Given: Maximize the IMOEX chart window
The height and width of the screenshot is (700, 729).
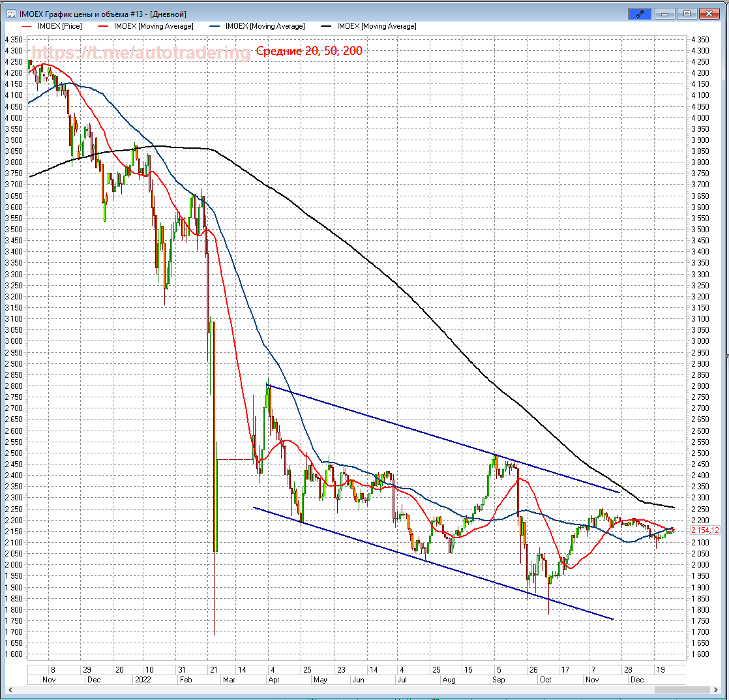Looking at the screenshot, I should click(687, 13).
